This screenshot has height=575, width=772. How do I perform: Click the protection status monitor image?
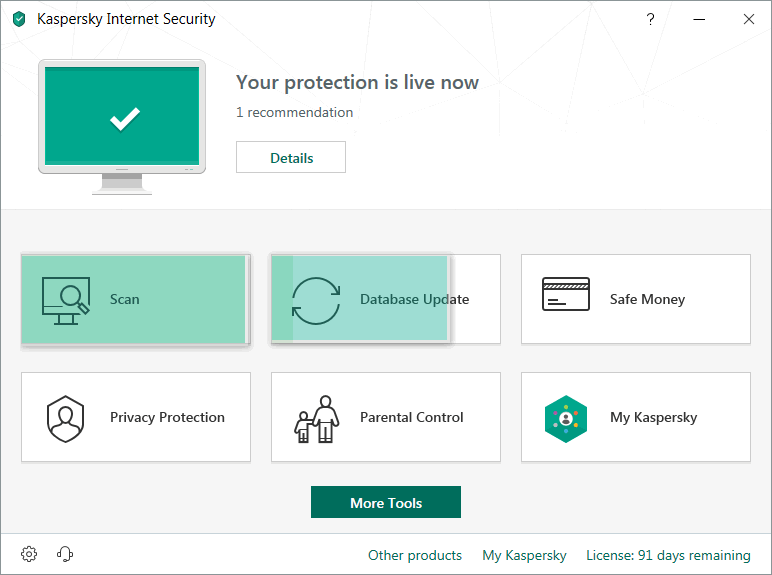122,127
